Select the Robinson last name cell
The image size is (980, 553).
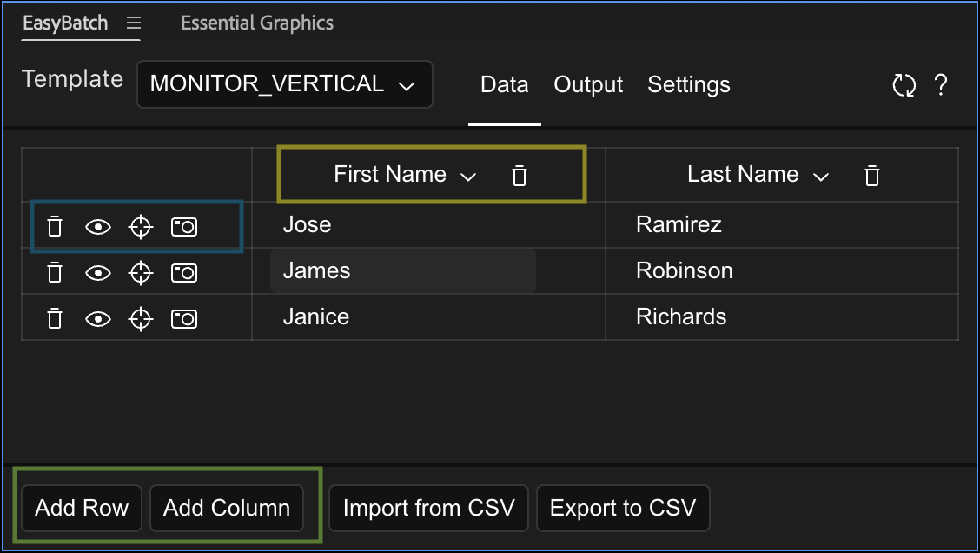pos(782,271)
